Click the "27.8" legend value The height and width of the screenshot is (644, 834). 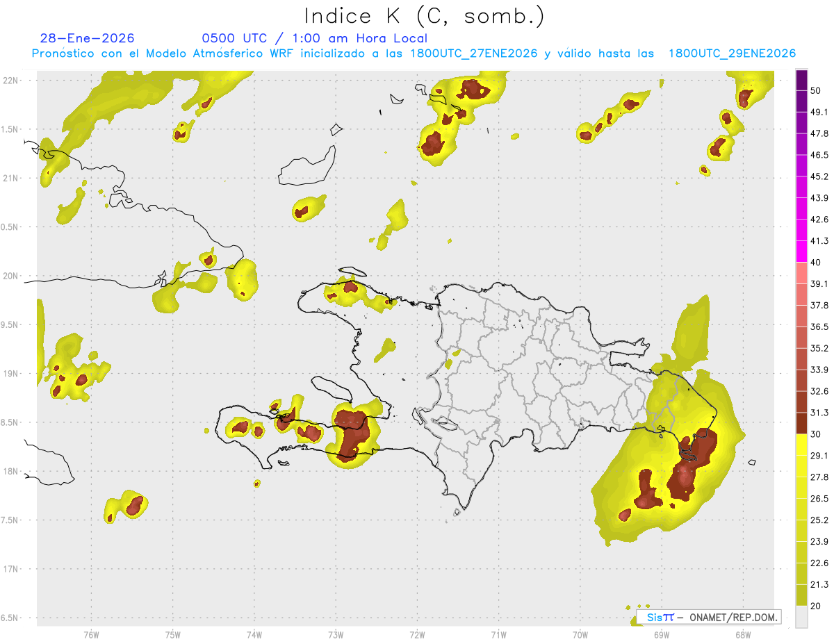tap(819, 477)
